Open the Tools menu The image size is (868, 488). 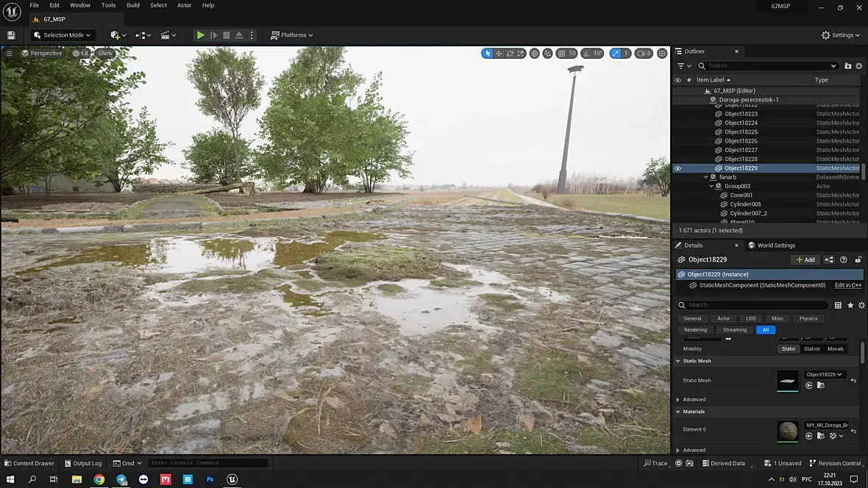point(109,5)
